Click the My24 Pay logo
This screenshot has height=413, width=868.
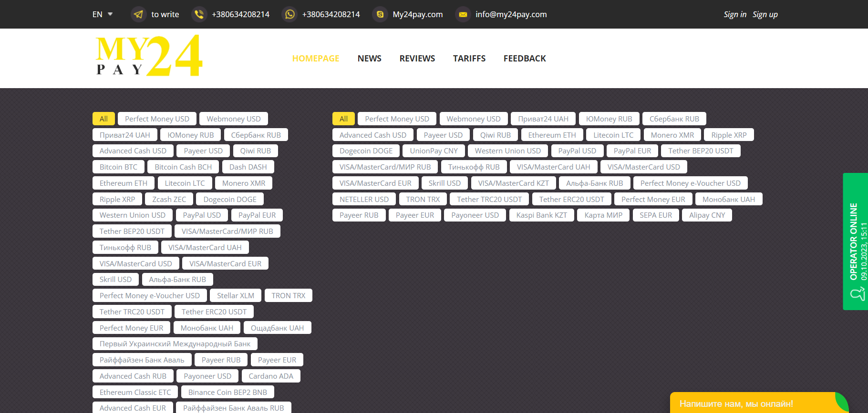pyautogui.click(x=149, y=56)
